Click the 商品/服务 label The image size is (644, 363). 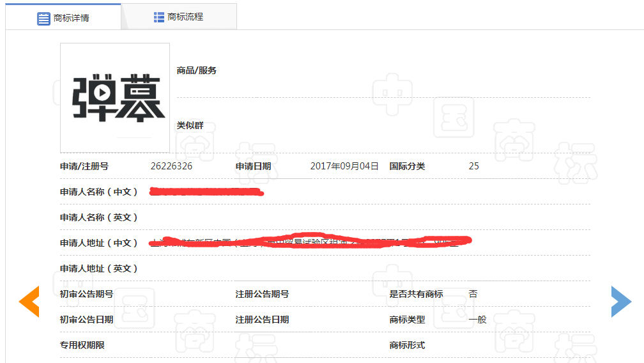(x=197, y=70)
